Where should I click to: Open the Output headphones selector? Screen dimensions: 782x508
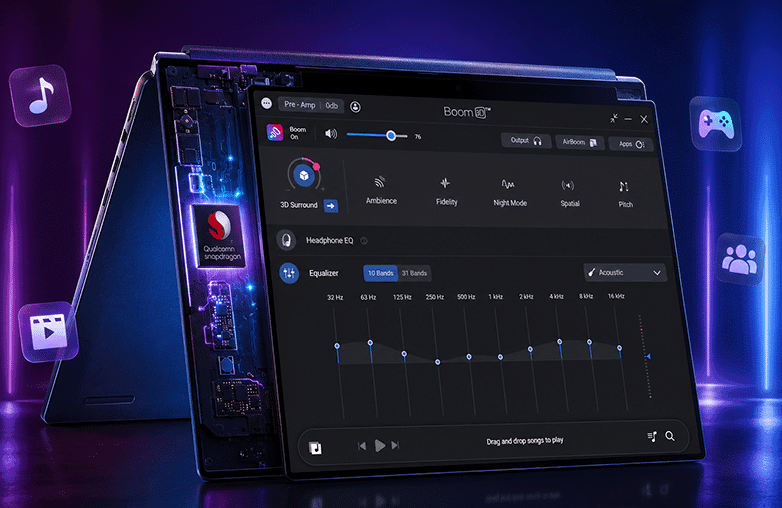526,141
